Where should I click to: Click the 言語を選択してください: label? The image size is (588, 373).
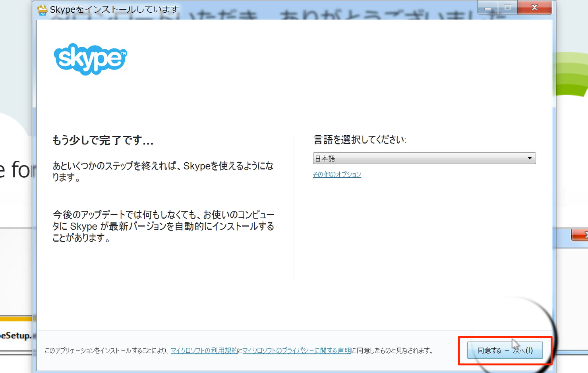(x=360, y=140)
